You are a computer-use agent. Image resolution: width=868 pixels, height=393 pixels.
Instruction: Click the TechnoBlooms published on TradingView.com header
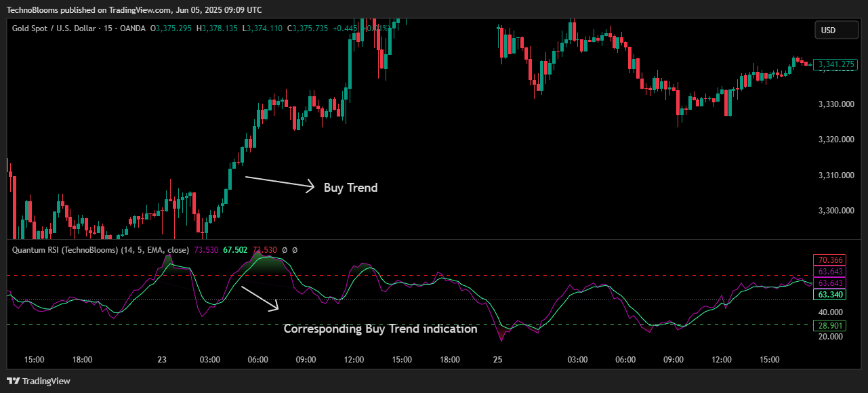134,9
